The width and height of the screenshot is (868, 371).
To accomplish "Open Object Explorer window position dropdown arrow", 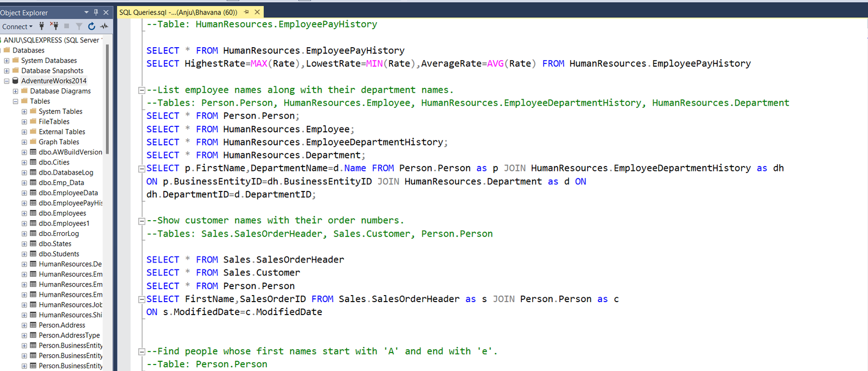I will 86,12.
